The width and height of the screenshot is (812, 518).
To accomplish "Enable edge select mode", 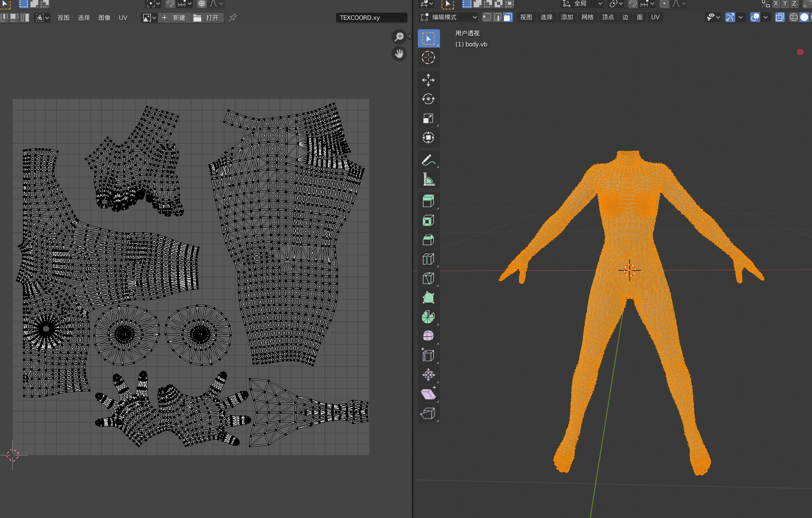I will 497,17.
